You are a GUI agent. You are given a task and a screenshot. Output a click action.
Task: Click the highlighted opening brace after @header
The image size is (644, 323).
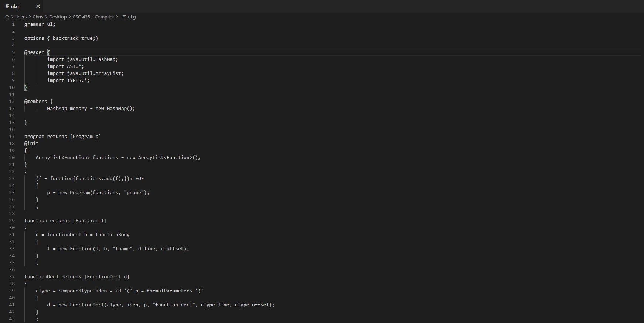pyautogui.click(x=49, y=52)
